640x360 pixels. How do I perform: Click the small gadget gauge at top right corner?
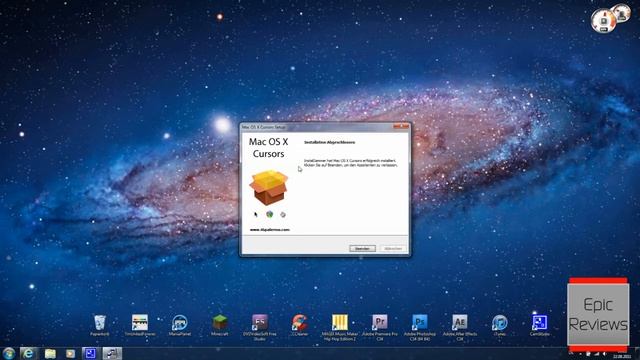pos(622,13)
